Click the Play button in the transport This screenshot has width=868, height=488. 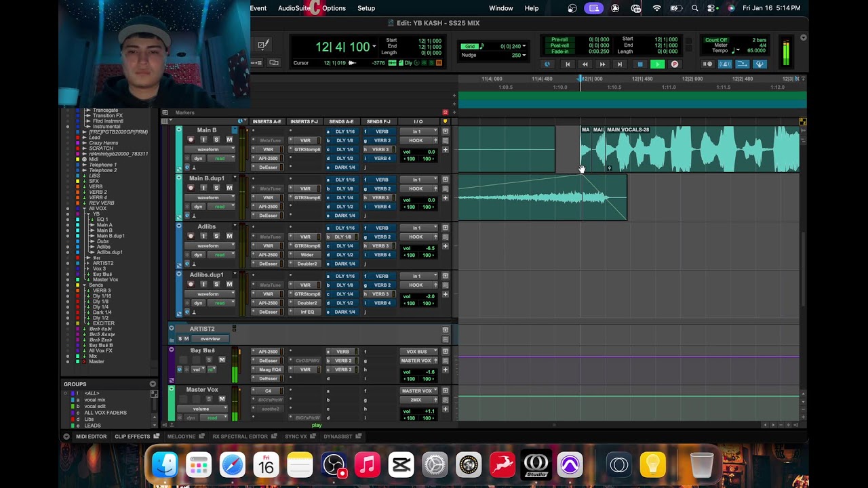656,64
